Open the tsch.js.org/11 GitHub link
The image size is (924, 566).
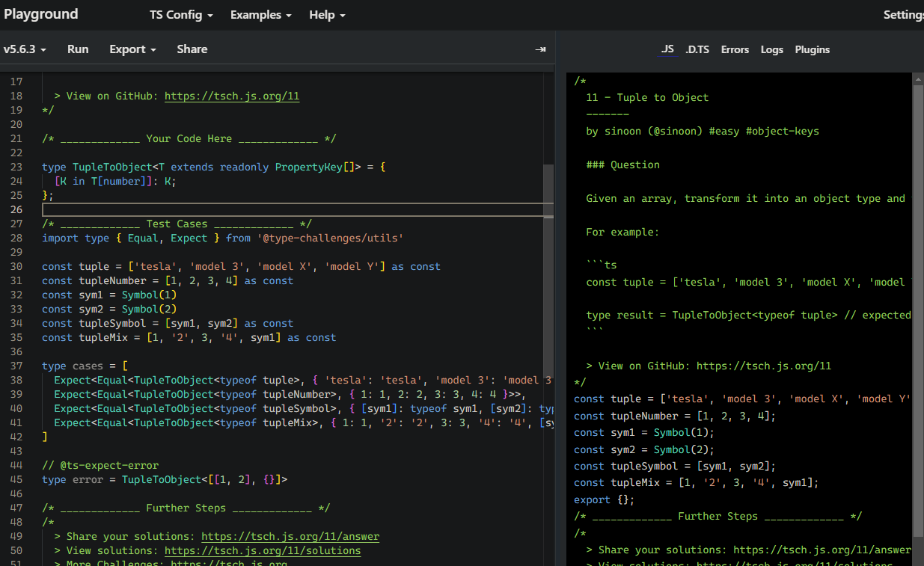click(232, 96)
